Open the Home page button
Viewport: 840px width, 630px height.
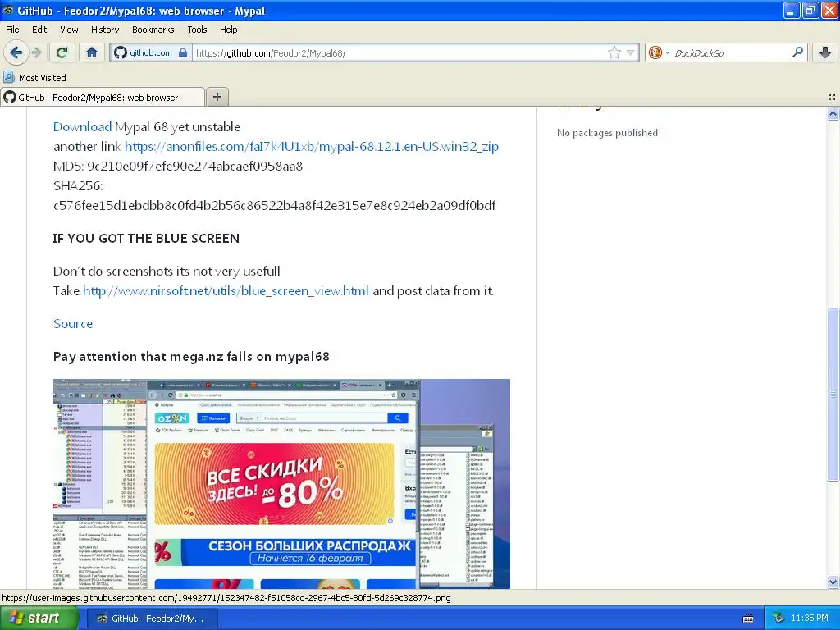point(92,52)
